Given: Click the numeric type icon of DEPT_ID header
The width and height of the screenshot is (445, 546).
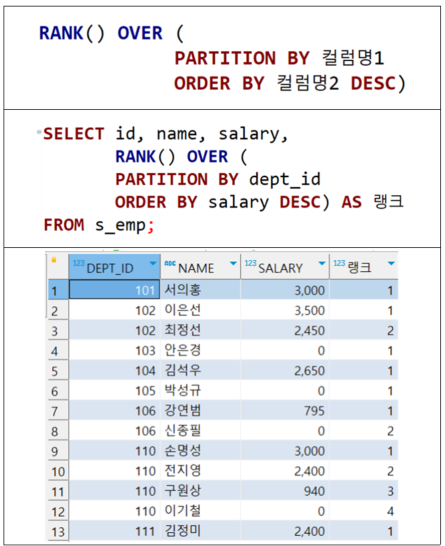Looking at the screenshot, I should click(x=79, y=263).
